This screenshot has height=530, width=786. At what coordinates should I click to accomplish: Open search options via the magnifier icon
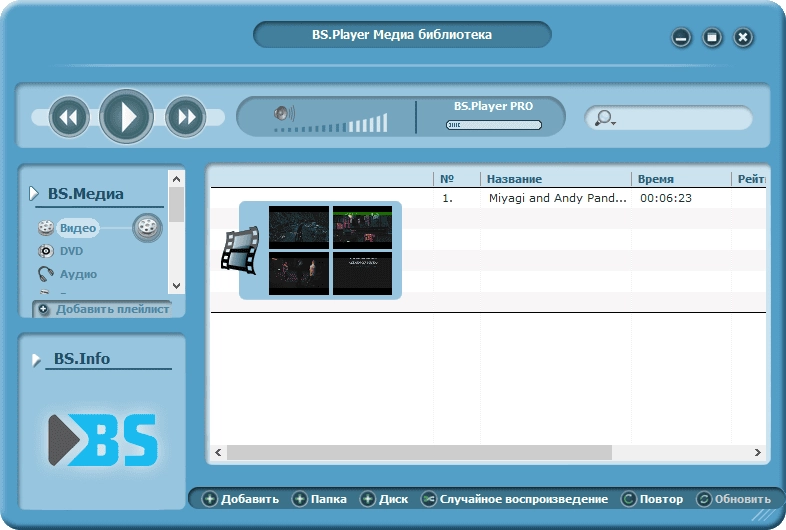click(x=605, y=118)
